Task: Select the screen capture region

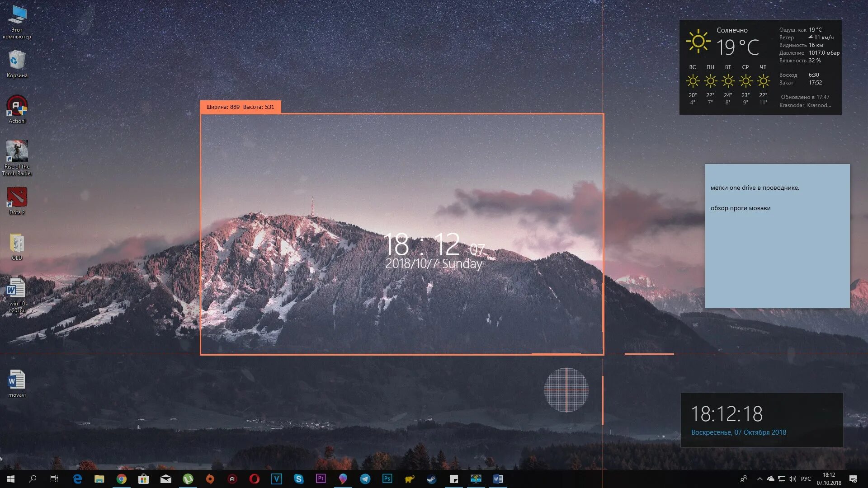Action: tap(402, 233)
